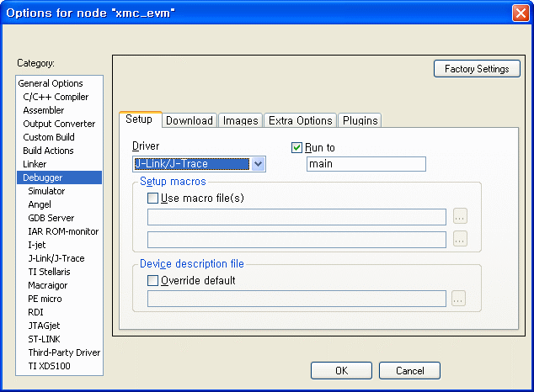Browse for the second macro file
The height and width of the screenshot is (392, 534).
pyautogui.click(x=460, y=239)
